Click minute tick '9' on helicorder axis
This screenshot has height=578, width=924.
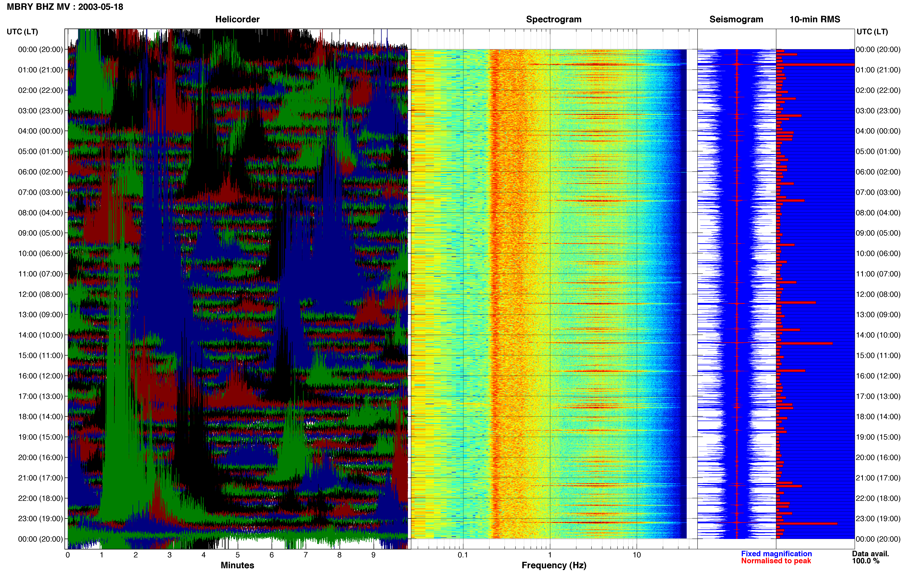click(x=373, y=555)
